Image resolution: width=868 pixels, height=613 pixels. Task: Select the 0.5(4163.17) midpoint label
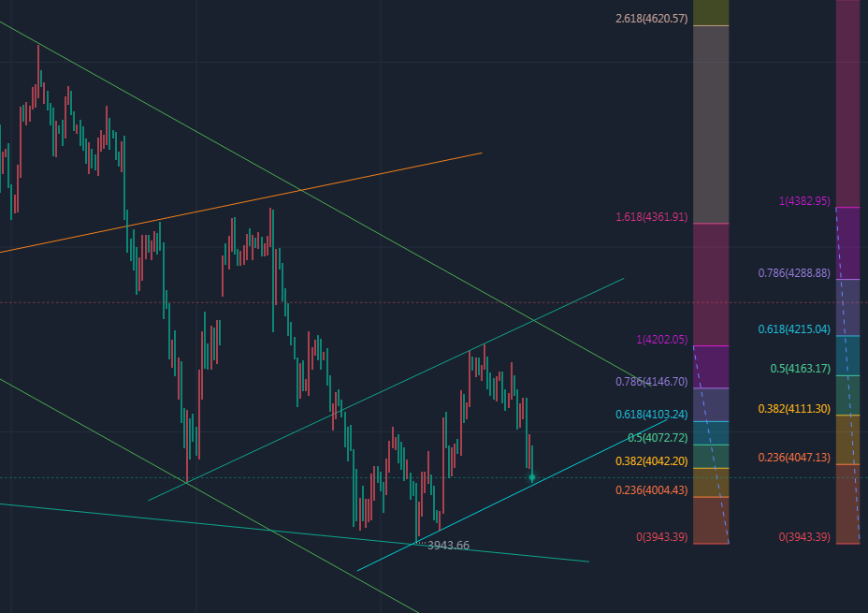801,369
